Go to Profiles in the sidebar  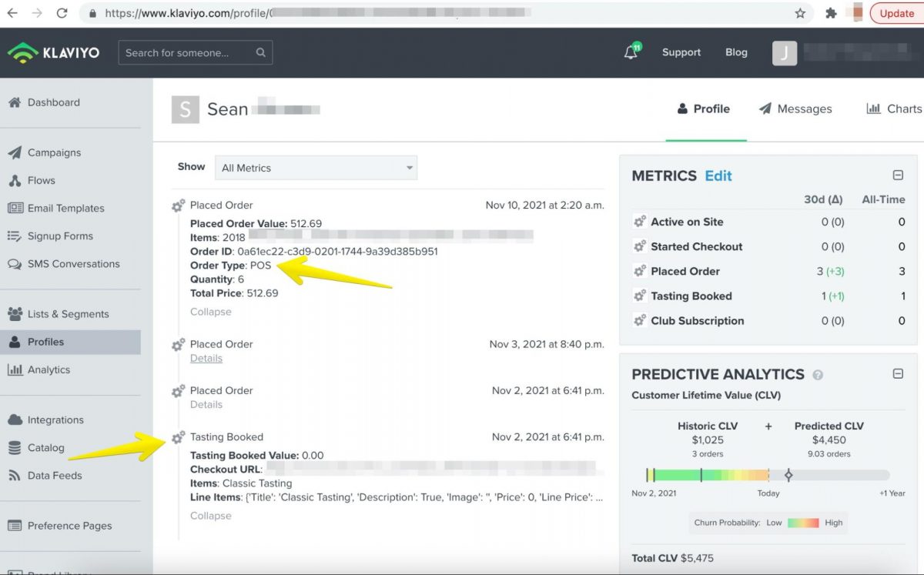70,342
